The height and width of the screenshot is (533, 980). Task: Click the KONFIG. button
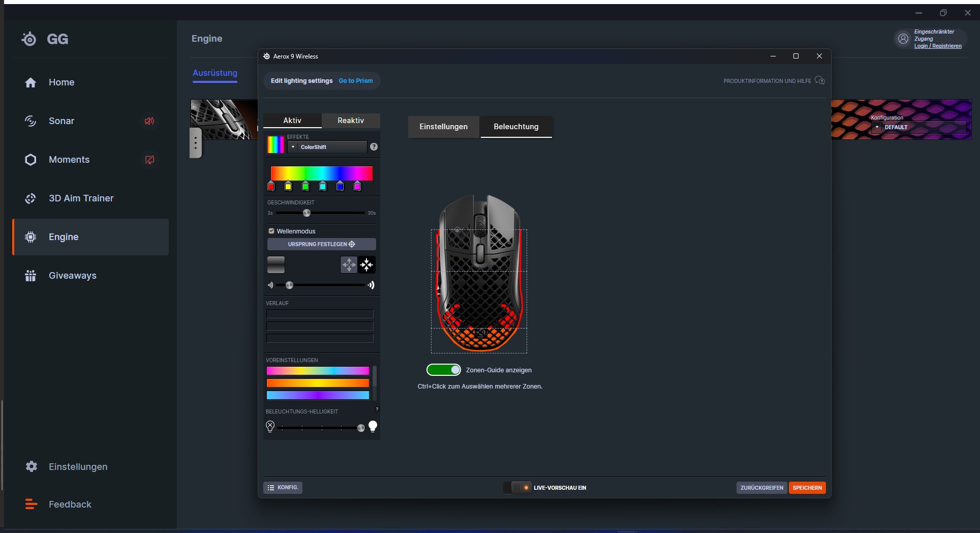[283, 487]
